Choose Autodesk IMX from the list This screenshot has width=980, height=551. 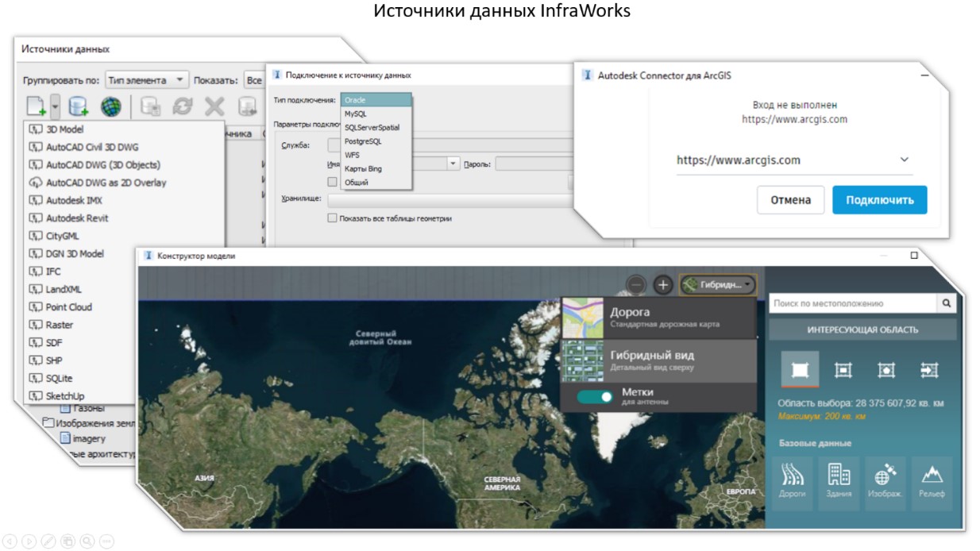point(124,201)
